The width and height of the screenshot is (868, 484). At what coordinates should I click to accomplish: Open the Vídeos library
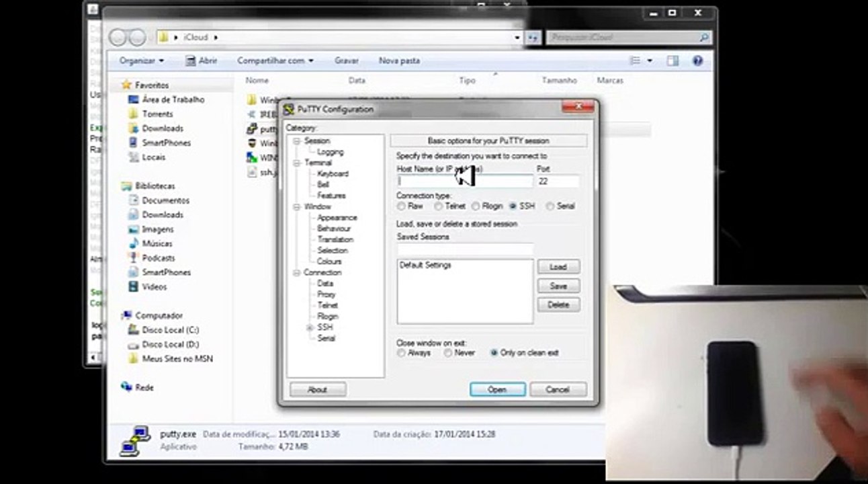point(155,287)
